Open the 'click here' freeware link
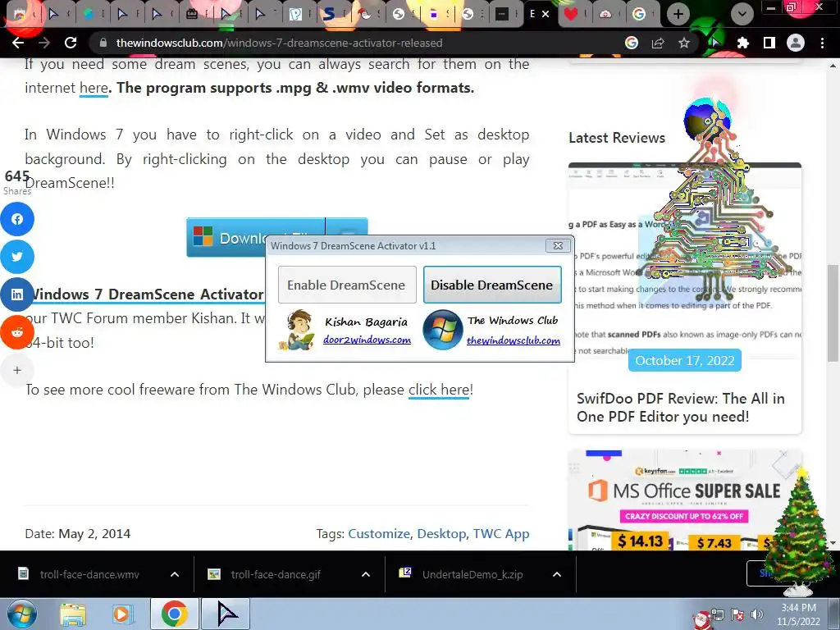The height and width of the screenshot is (630, 840). pos(439,390)
